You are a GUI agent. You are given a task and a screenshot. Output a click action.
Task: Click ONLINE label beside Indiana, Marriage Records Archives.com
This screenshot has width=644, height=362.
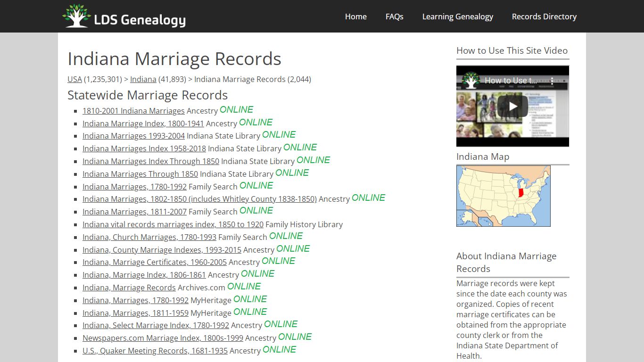[x=244, y=286]
